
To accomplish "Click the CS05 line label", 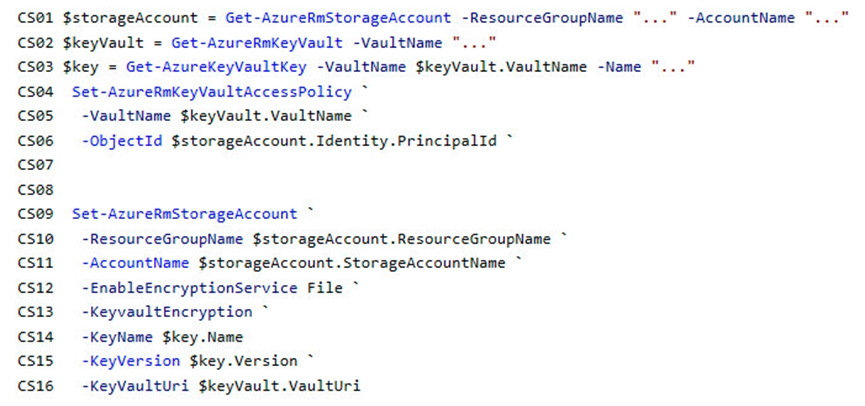I will coord(36,116).
